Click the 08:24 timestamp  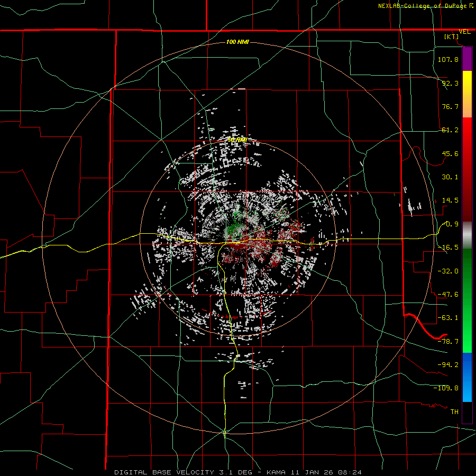[350, 472]
